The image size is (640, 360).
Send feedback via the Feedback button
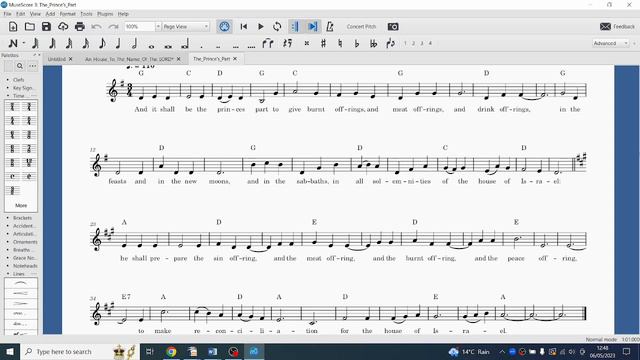[618, 27]
